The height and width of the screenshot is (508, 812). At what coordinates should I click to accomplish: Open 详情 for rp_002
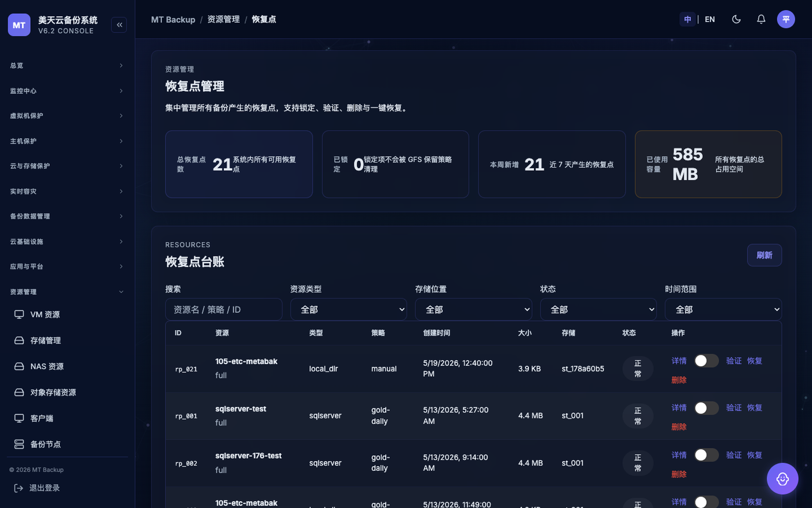[x=679, y=455]
